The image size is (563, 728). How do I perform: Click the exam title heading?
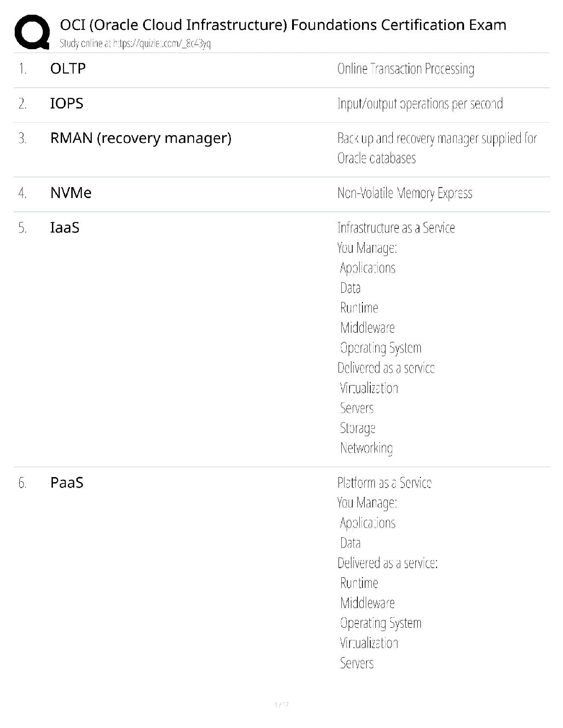tap(283, 24)
